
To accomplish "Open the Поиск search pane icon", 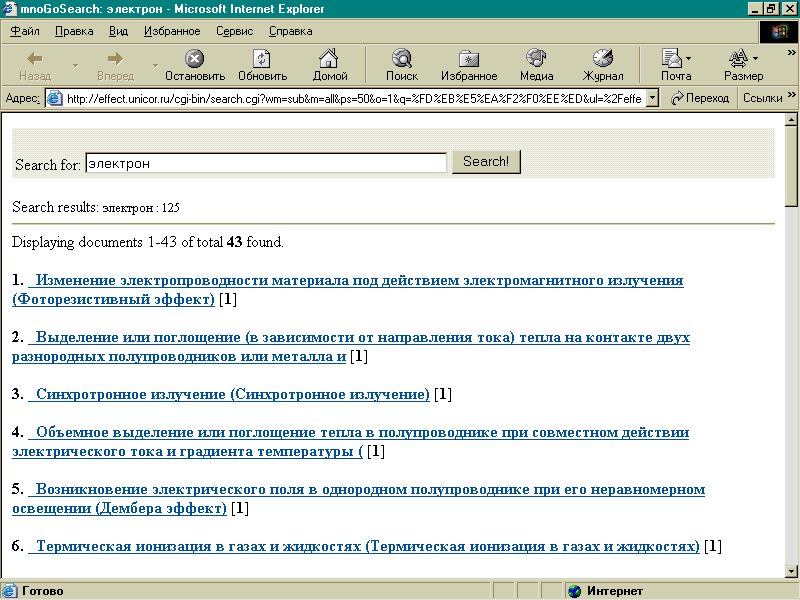I will [402, 59].
